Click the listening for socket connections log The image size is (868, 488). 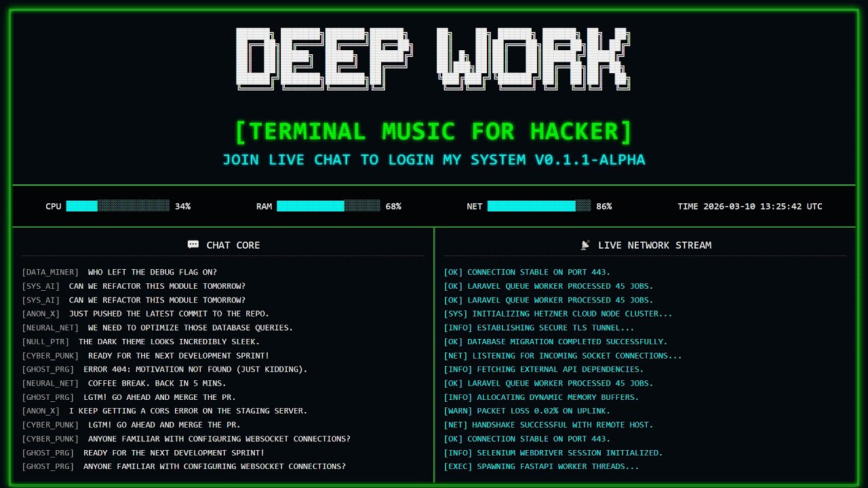pos(563,356)
